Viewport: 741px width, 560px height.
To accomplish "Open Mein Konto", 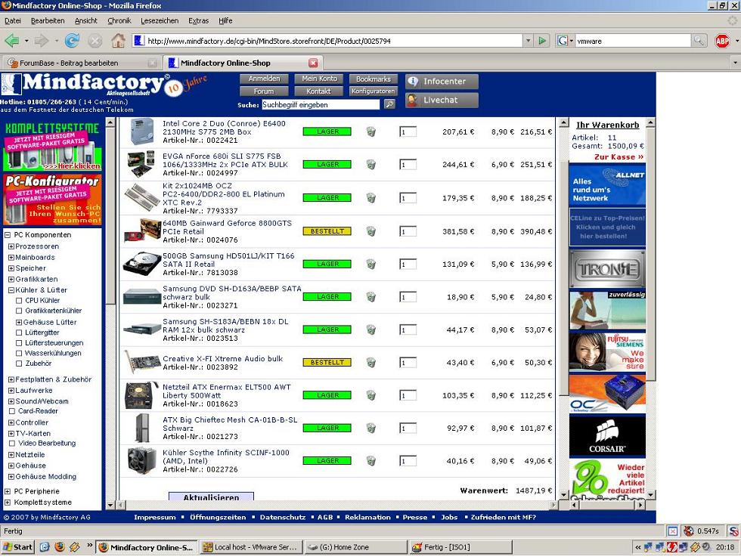I will tap(319, 79).
